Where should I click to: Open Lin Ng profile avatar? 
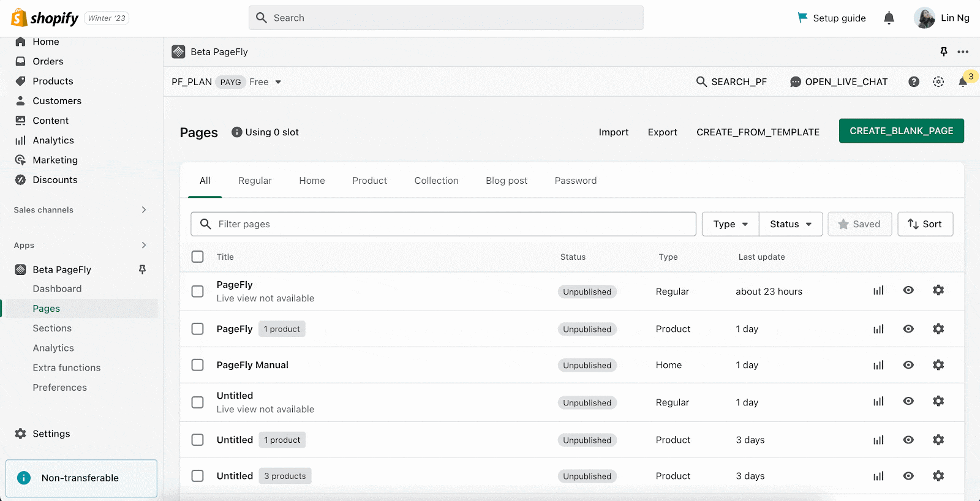[924, 18]
